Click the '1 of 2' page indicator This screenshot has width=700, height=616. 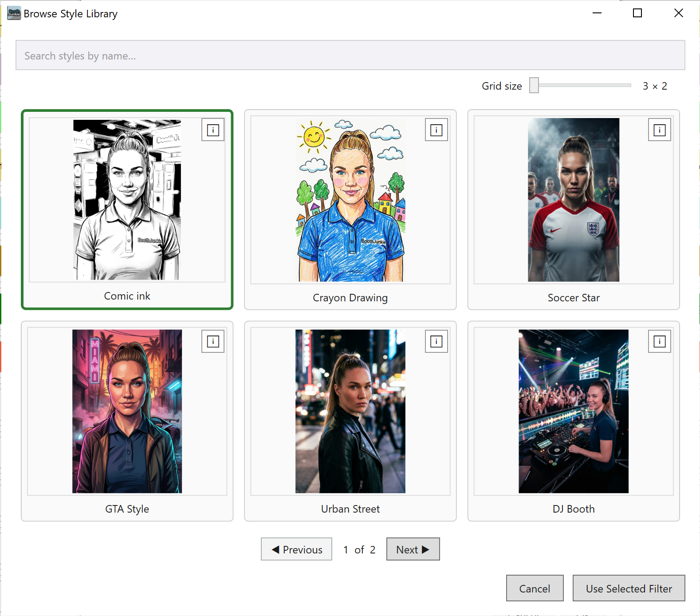click(x=359, y=550)
